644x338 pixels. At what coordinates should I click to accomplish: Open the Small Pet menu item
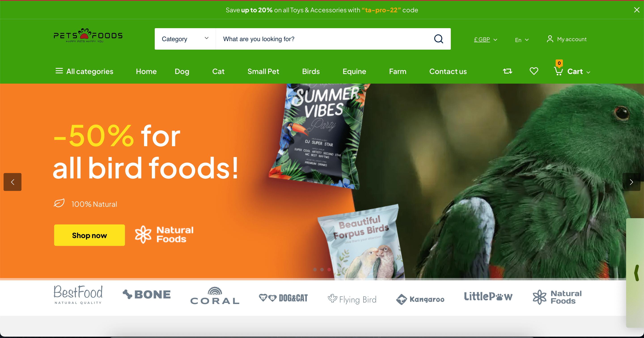pyautogui.click(x=263, y=72)
